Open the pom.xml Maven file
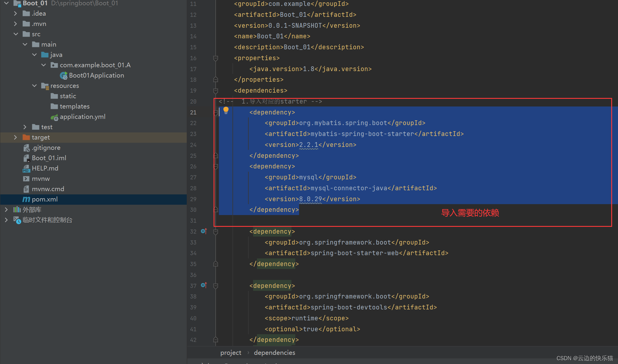 (x=45, y=199)
